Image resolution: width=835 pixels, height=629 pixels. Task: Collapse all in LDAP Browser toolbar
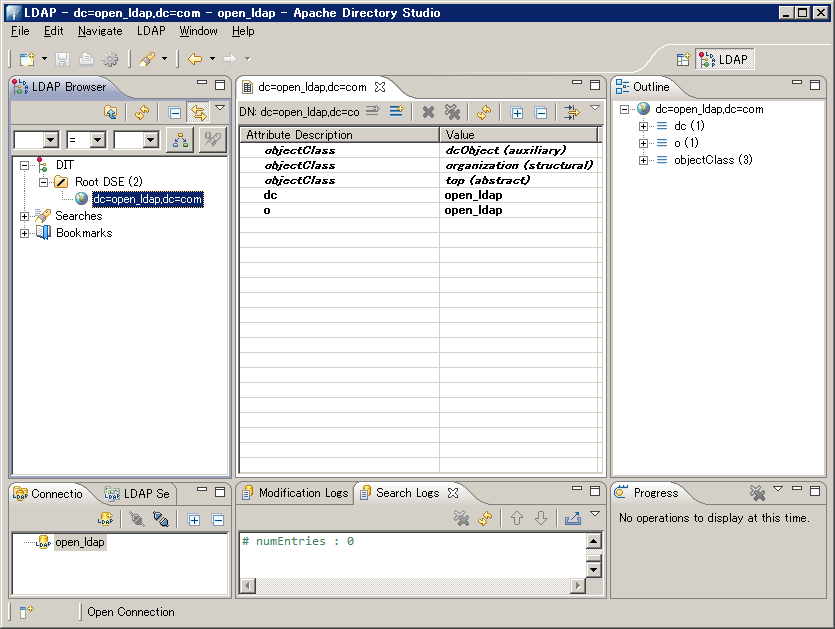pyautogui.click(x=175, y=113)
